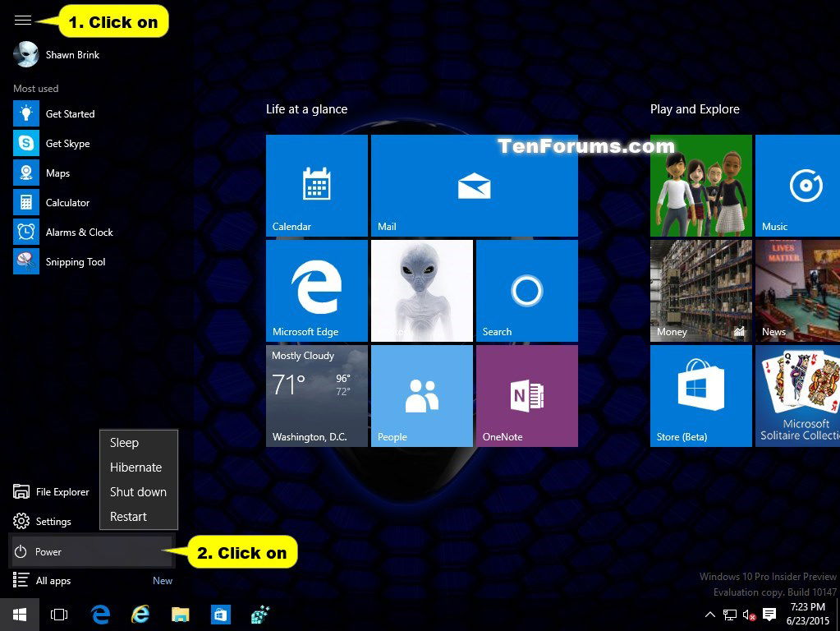Launch Get Skype from Most used
The height and width of the screenshot is (631, 840).
click(x=52, y=143)
